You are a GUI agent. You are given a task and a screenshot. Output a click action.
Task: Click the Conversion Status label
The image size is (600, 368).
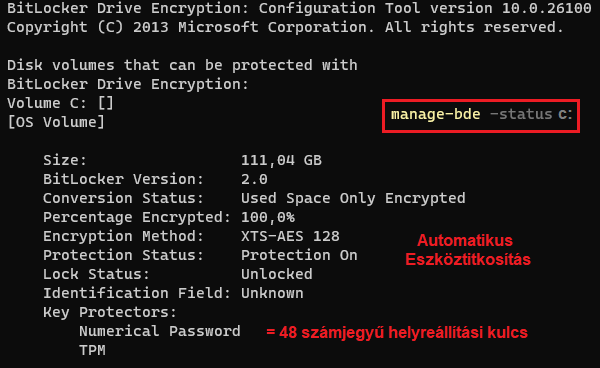[123, 198]
